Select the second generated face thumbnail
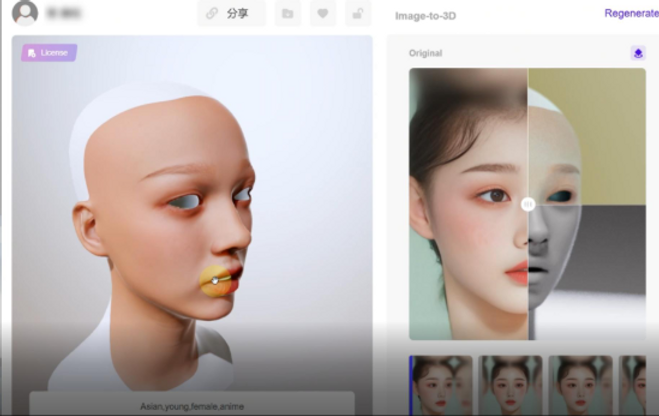Image resolution: width=659 pixels, height=416 pixels. coord(510,385)
